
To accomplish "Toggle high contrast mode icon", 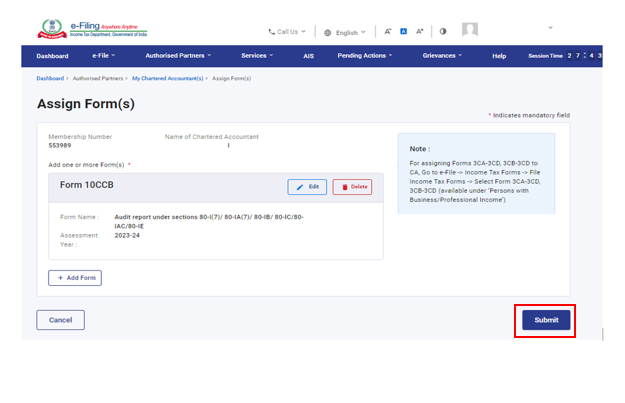I will (x=443, y=32).
